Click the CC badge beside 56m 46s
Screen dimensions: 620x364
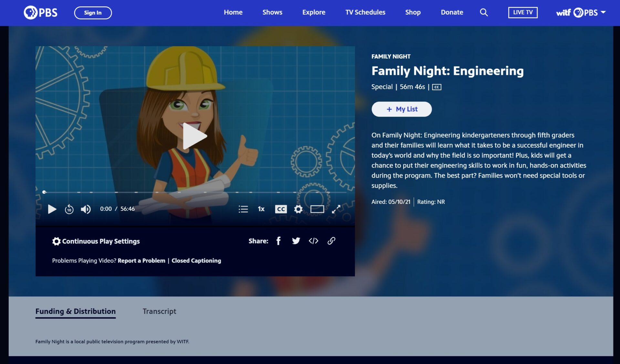tap(437, 87)
